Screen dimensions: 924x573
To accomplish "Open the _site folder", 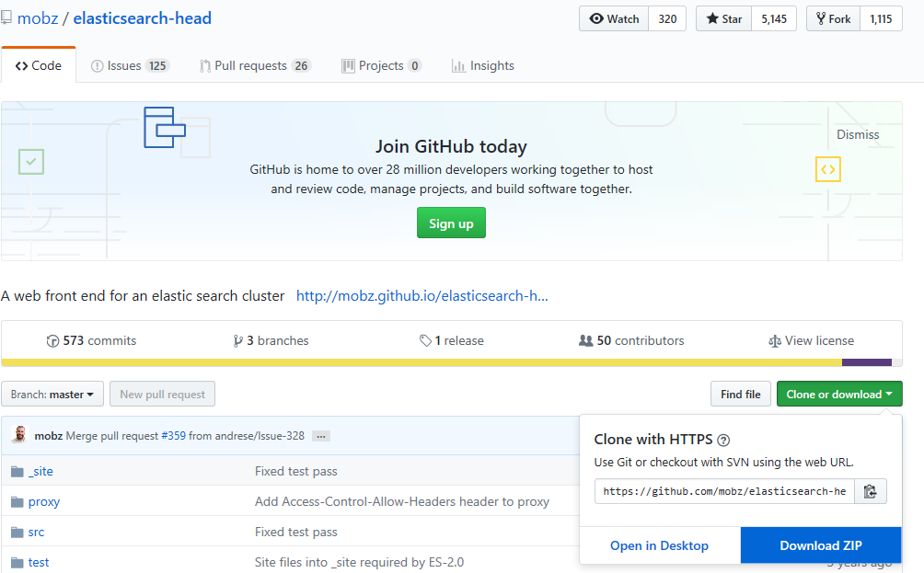I will click(x=40, y=471).
